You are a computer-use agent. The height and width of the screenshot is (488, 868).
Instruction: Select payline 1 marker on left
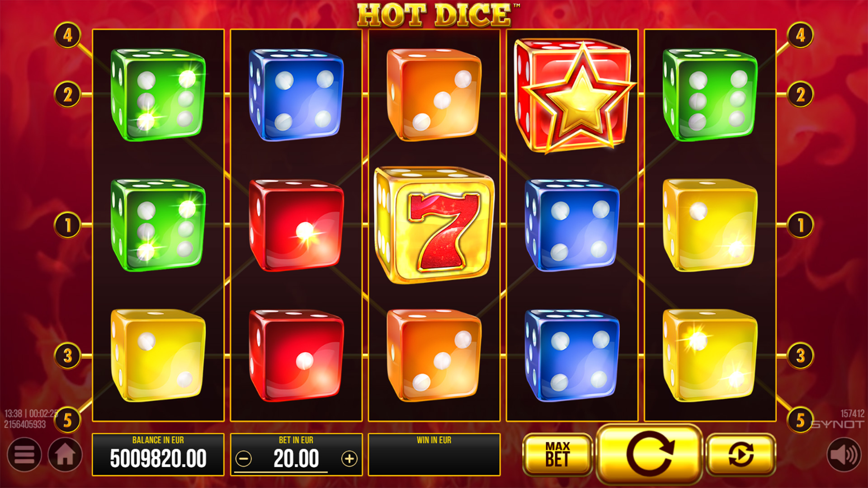68,225
